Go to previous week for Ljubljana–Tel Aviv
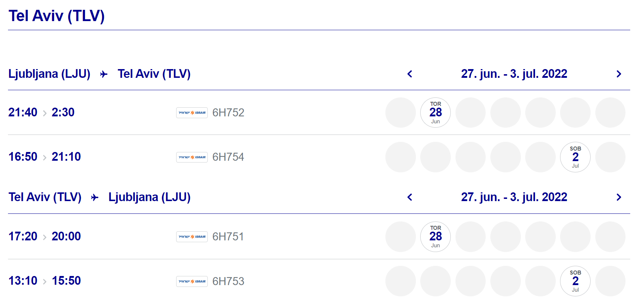Viewport: 644px width, 308px height. 410,74
